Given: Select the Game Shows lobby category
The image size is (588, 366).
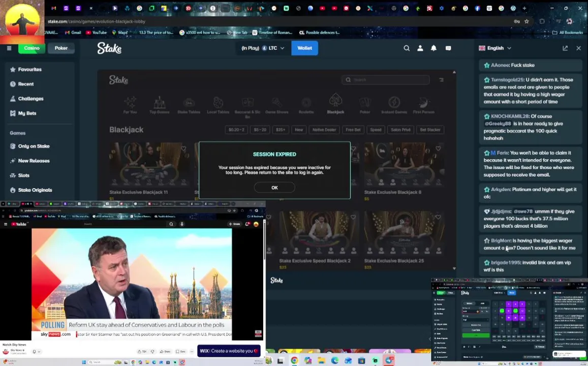Looking at the screenshot, I should [277, 106].
